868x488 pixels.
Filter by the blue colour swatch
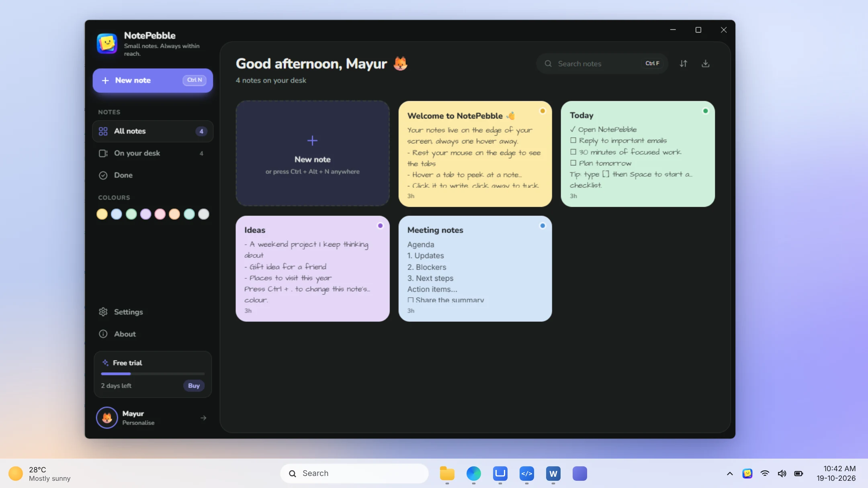(x=117, y=214)
